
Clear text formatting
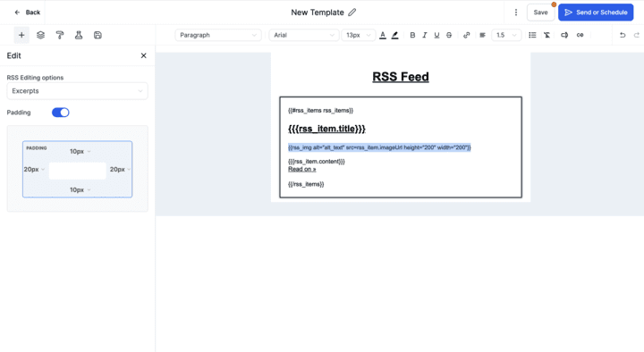[x=547, y=35]
